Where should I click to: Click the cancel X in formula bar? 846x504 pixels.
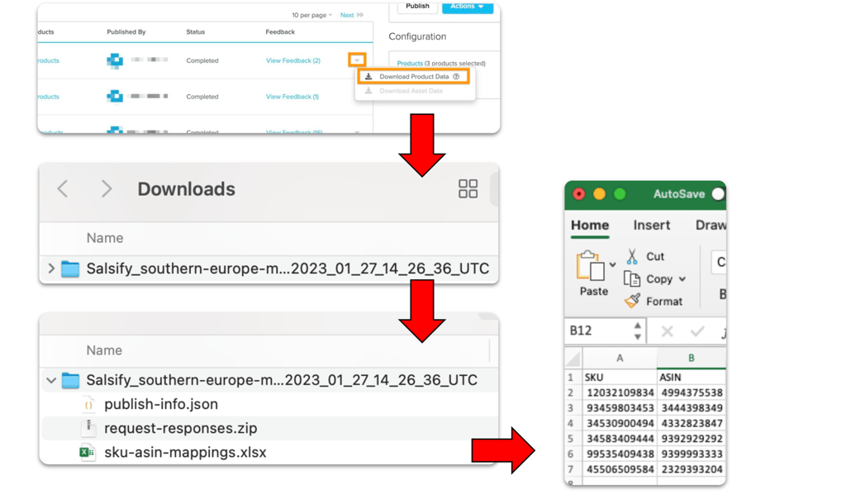click(x=668, y=330)
